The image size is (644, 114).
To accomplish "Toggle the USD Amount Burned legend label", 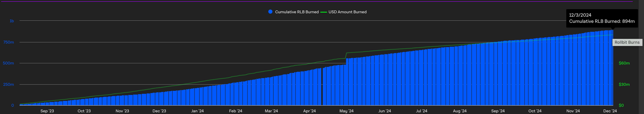I will (x=347, y=12).
